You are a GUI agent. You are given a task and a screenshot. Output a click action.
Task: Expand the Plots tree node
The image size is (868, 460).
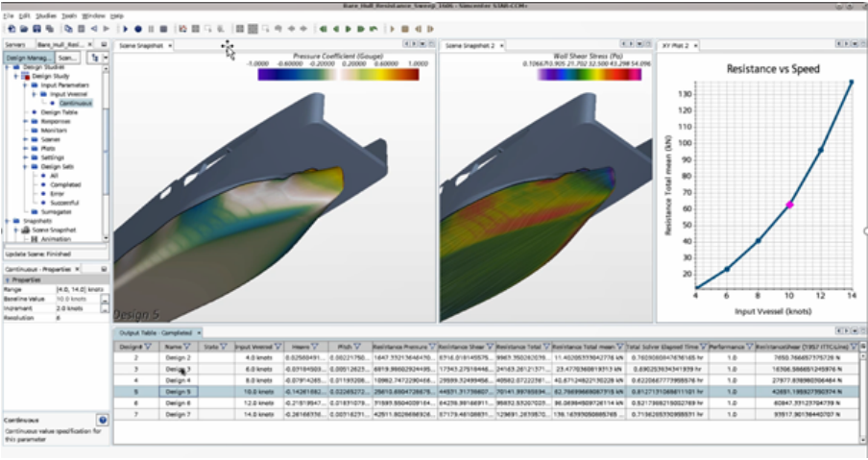point(26,148)
